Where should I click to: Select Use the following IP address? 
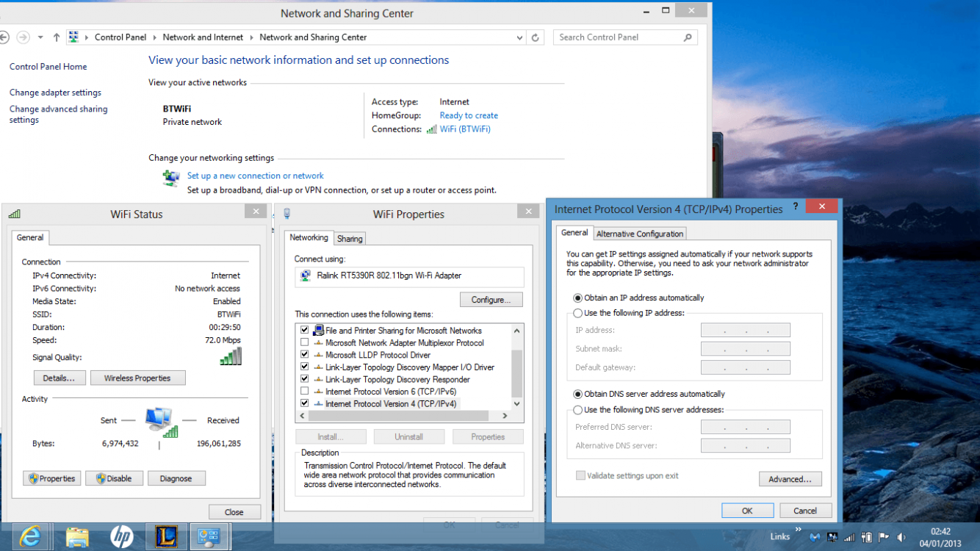(x=578, y=313)
